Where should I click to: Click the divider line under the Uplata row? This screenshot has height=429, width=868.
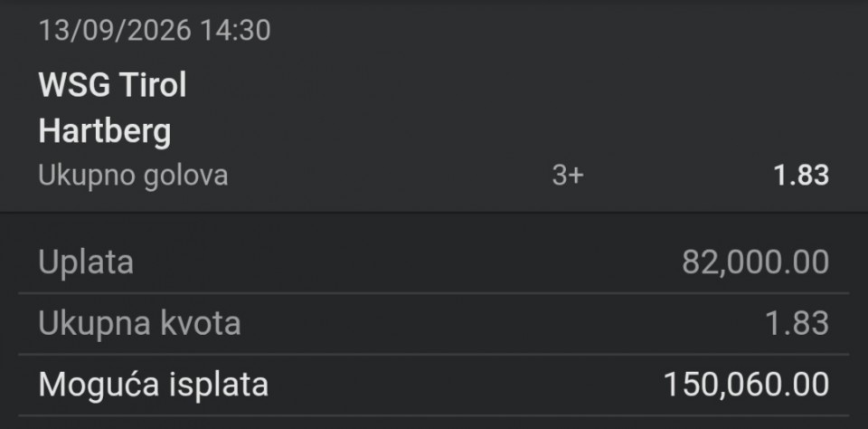pos(433,292)
